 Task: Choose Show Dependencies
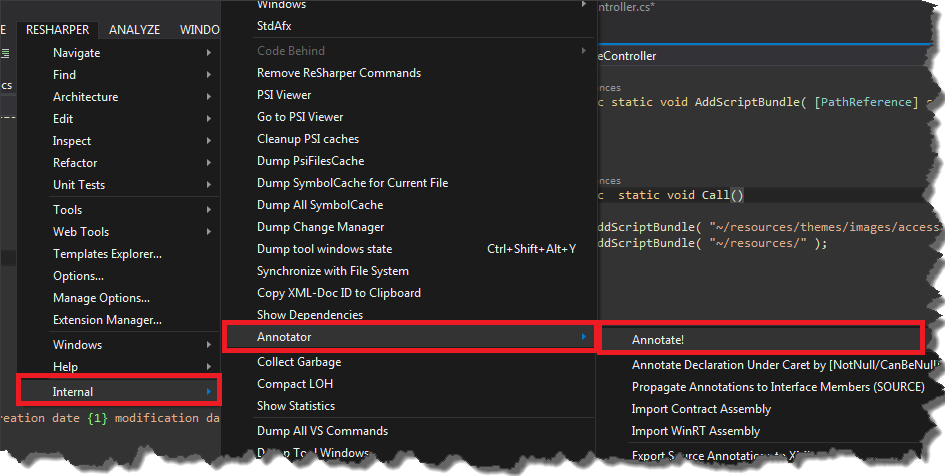(x=409, y=315)
